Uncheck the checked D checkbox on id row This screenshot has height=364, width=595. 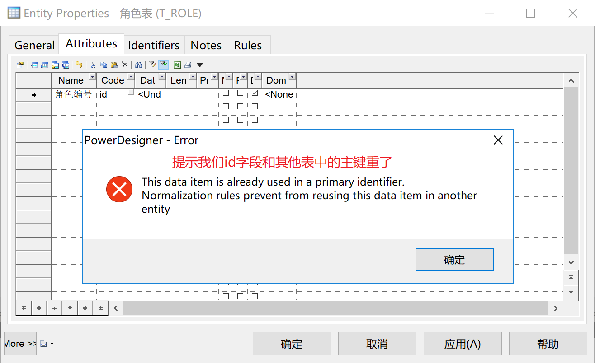[x=255, y=93]
